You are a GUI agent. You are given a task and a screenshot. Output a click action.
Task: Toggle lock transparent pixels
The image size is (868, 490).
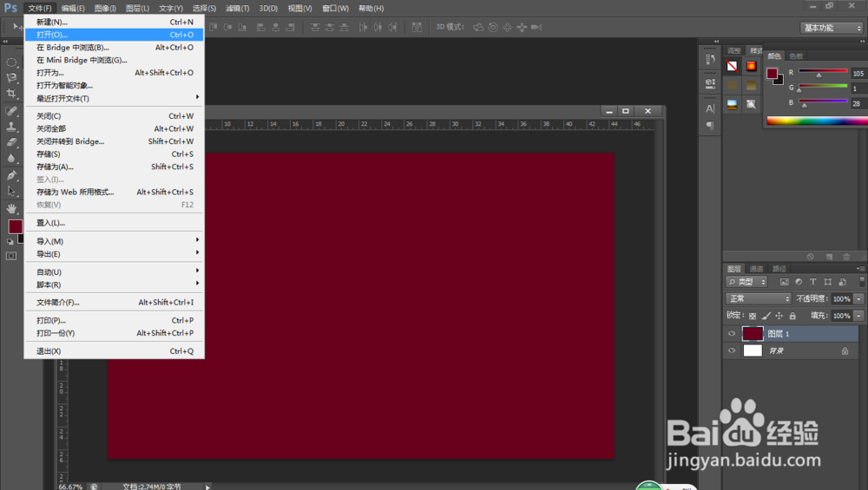[x=753, y=316]
